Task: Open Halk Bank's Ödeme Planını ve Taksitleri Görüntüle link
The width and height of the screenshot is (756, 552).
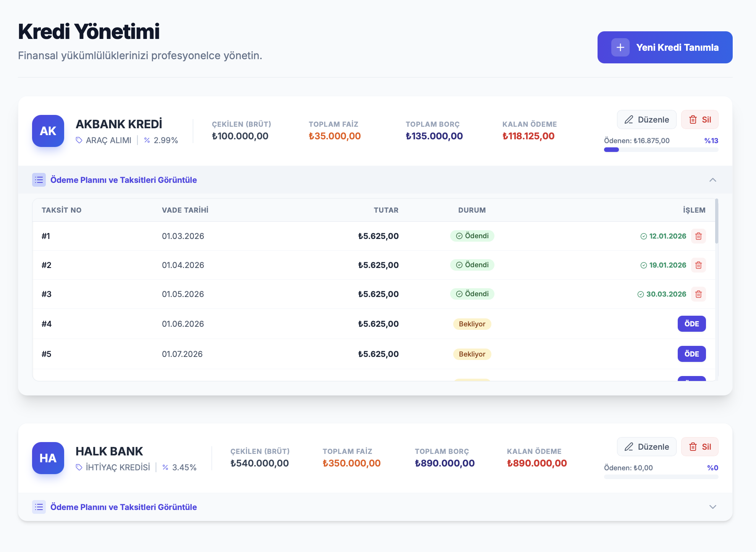Action: click(124, 507)
